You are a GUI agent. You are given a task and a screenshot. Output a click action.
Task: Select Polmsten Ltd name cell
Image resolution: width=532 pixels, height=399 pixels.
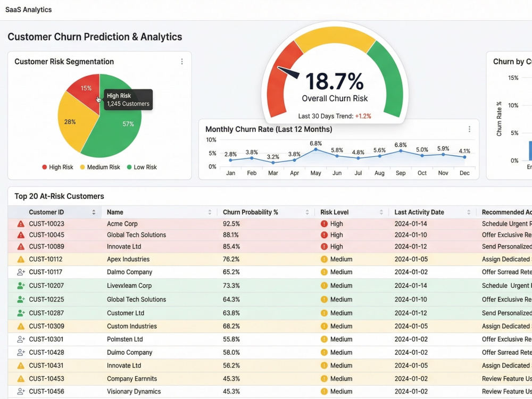[125, 339]
